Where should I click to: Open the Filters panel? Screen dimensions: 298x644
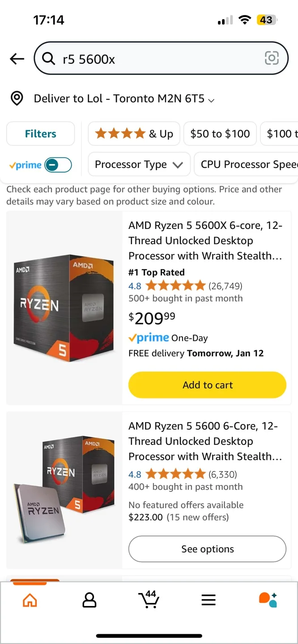coord(40,134)
